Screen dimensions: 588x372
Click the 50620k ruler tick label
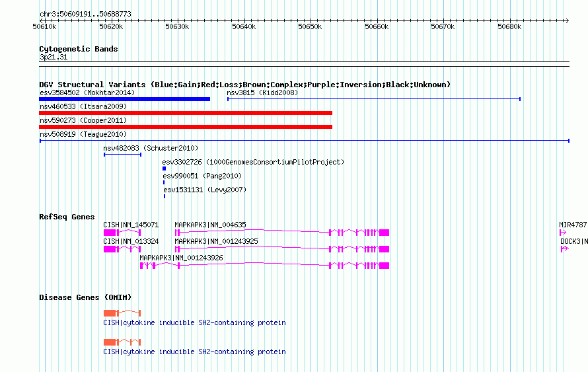[x=111, y=27]
